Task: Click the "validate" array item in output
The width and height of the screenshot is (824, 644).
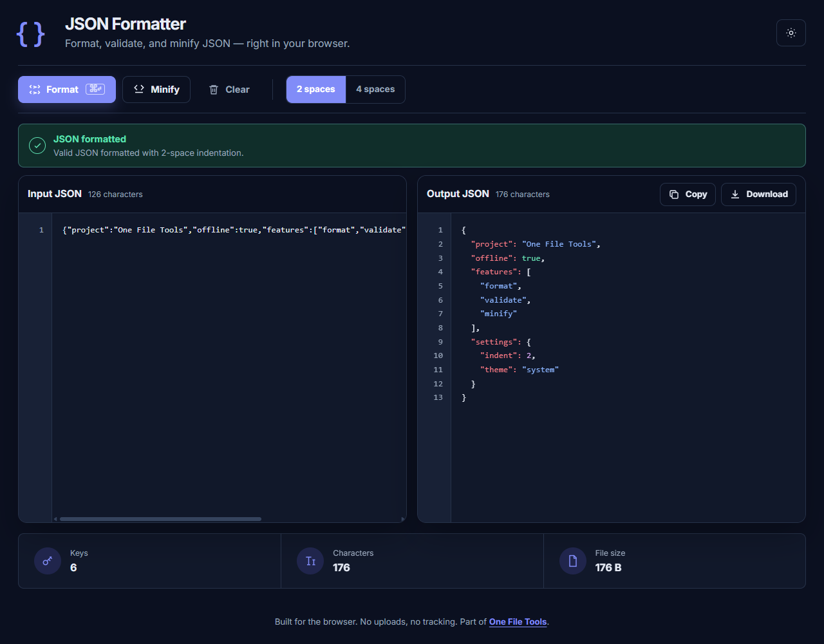Action: pos(503,300)
